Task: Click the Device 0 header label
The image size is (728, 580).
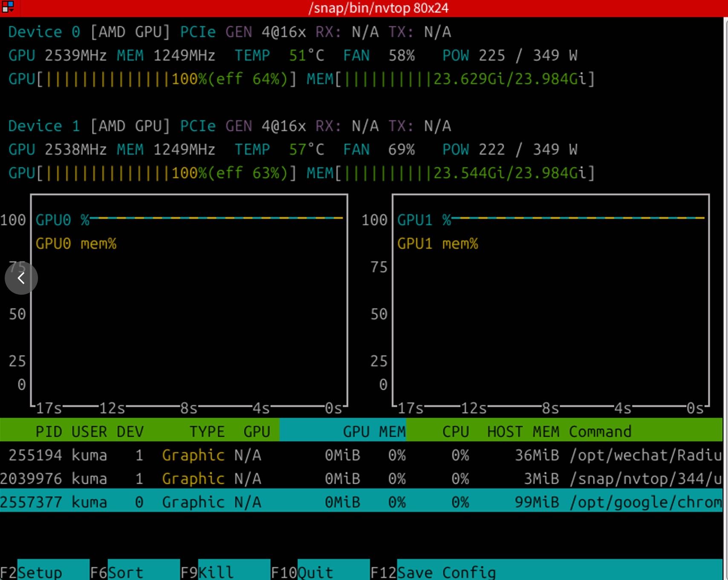Action: tap(44, 32)
